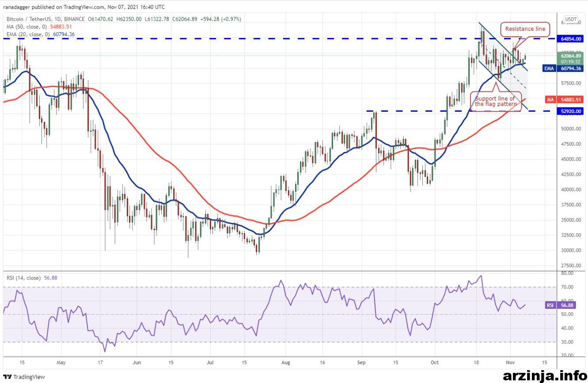The width and height of the screenshot is (588, 383).
Task: Click the 'May' label on the time axis
Action: [61, 362]
